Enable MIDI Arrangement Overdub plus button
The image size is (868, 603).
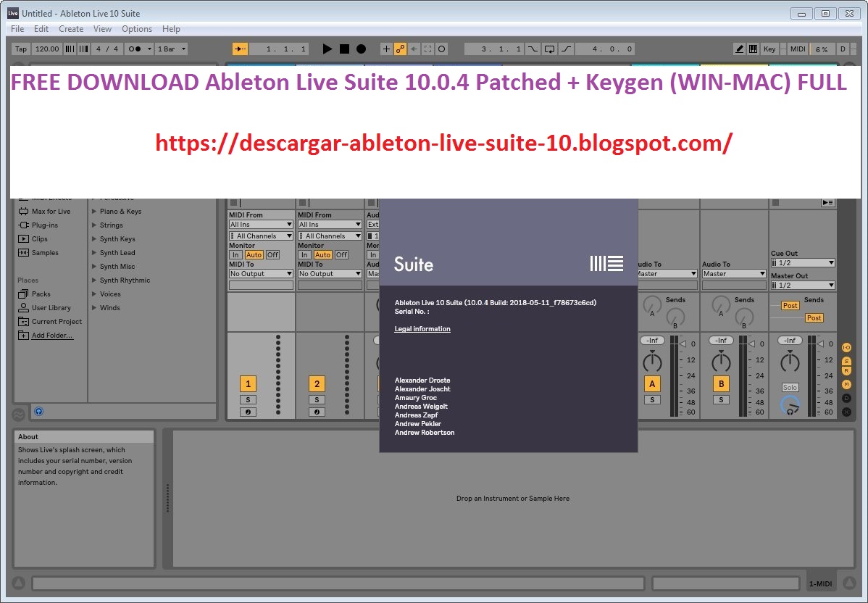point(386,49)
